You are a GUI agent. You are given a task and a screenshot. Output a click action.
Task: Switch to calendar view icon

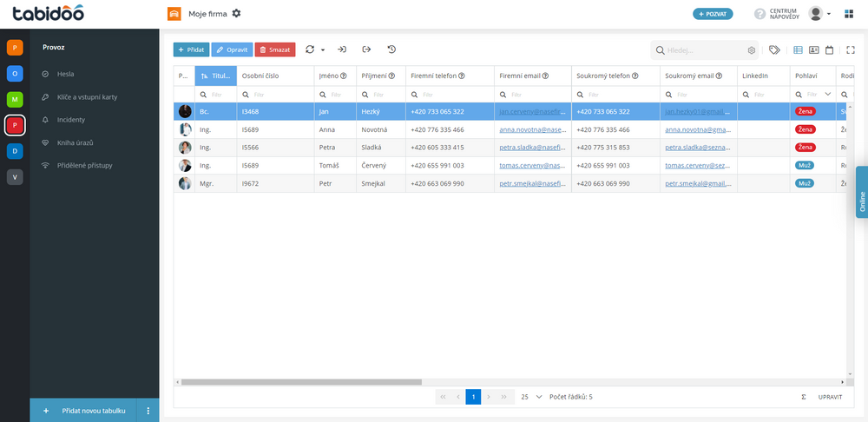coord(829,49)
